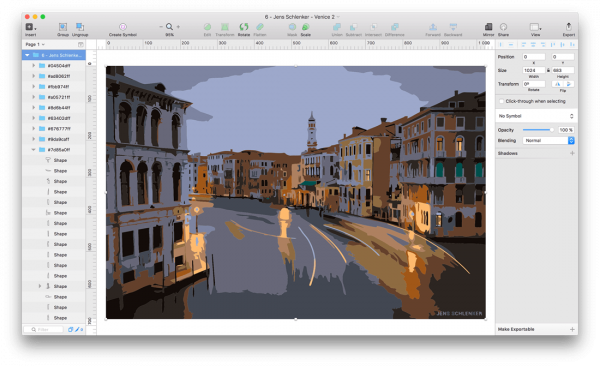The image size is (600, 366).
Task: Zoom out with the minus button
Action: pos(161,27)
